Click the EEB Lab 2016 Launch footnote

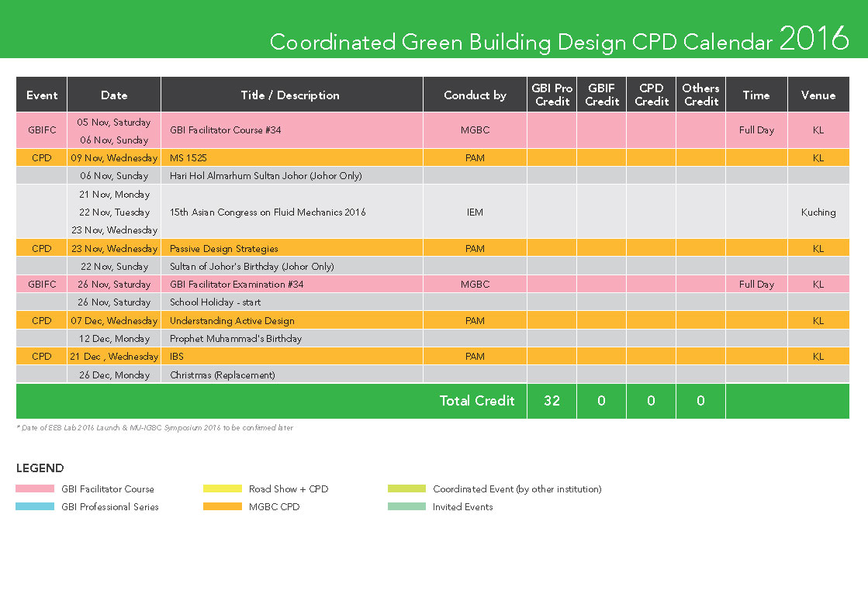[155, 428]
